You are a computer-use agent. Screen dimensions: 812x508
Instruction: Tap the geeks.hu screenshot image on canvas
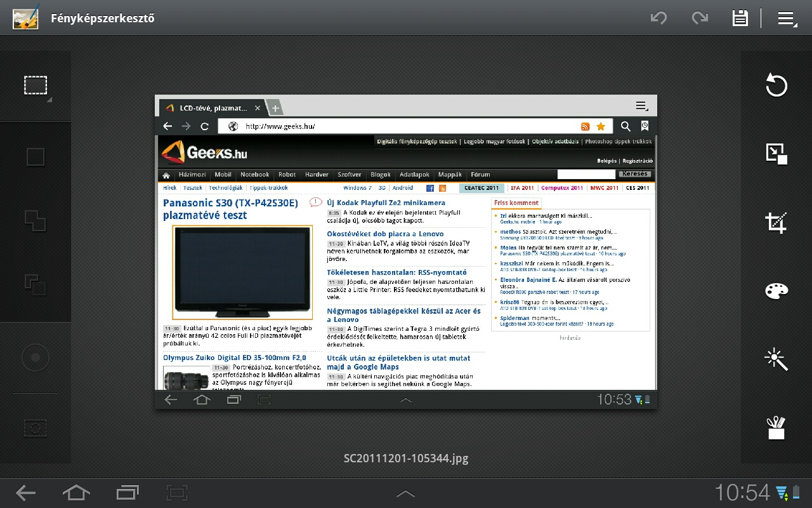(406, 251)
